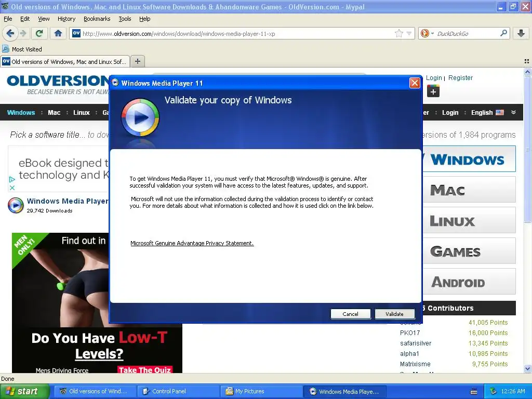The image size is (532, 399).
Task: Open a new browser tab
Action: tap(137, 61)
